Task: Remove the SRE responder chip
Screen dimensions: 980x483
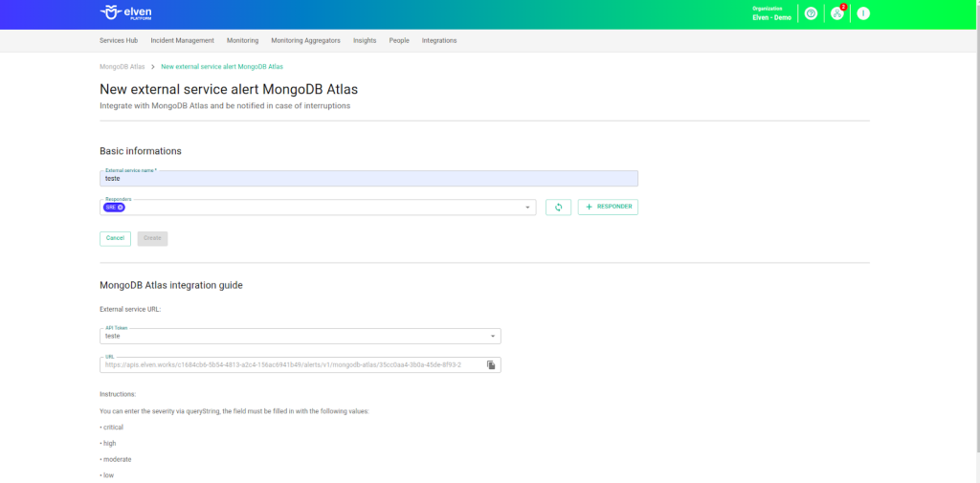Action: pyautogui.click(x=121, y=208)
